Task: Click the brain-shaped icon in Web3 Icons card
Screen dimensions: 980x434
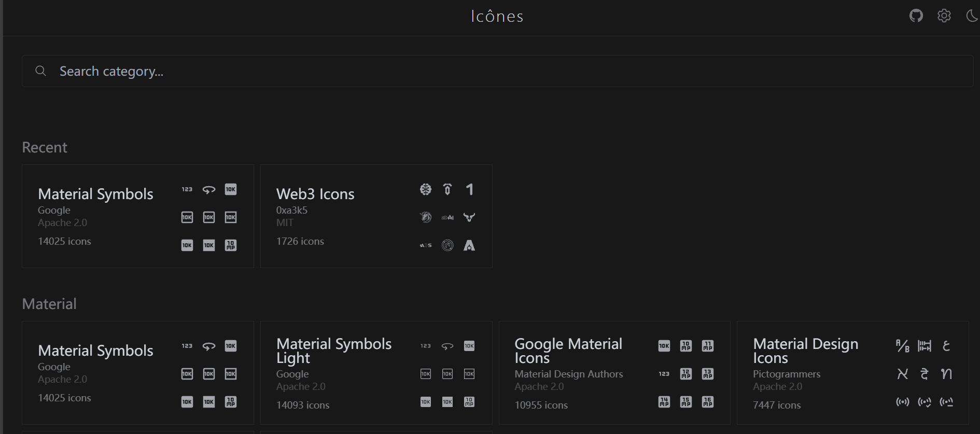Action: click(426, 189)
